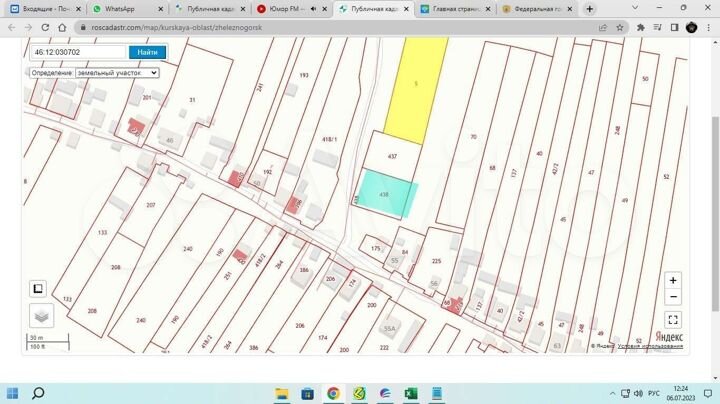The image size is (720, 404).
Task: Reload the page in the browser toolbar
Action: click(45, 28)
